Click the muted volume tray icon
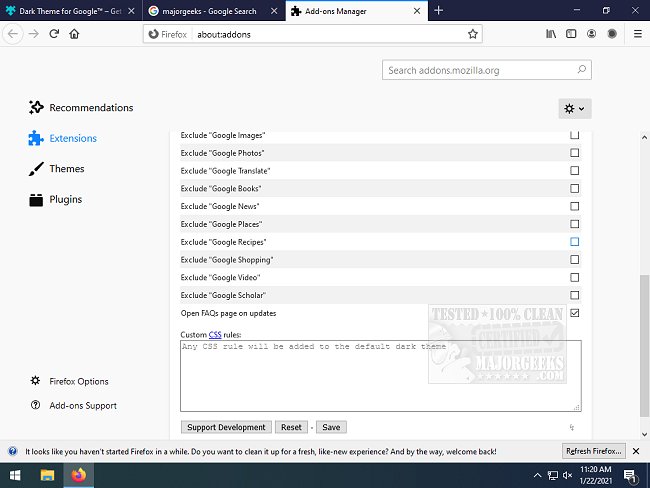Viewport: 650px width, 488px height. coord(568,475)
